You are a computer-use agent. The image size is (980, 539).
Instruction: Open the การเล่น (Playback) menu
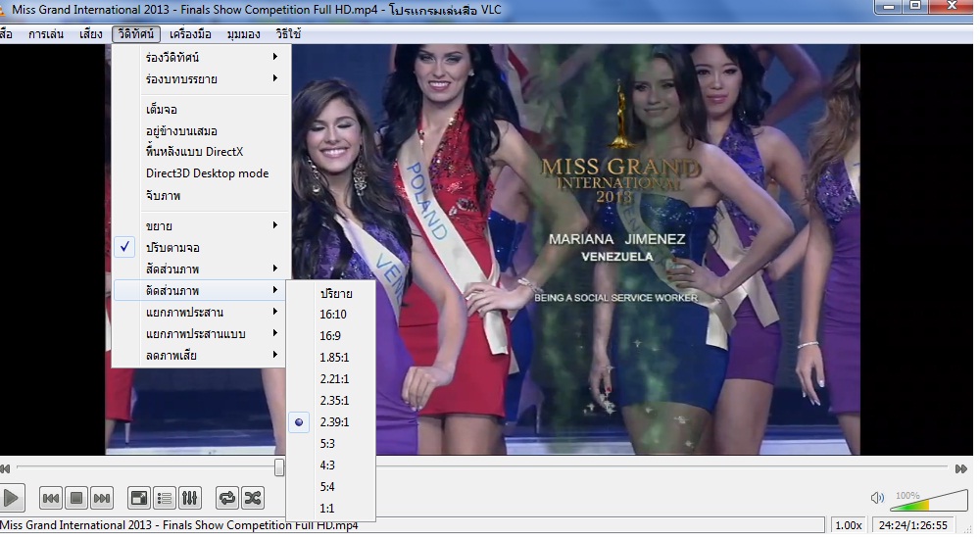pos(46,33)
